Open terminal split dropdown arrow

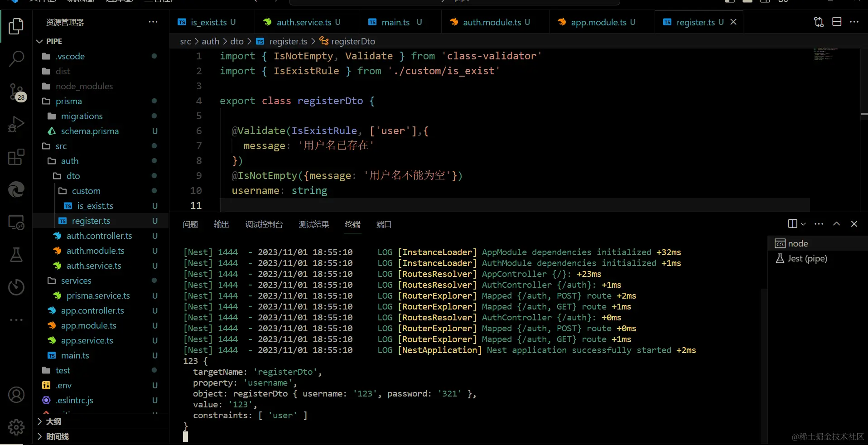pyautogui.click(x=803, y=224)
